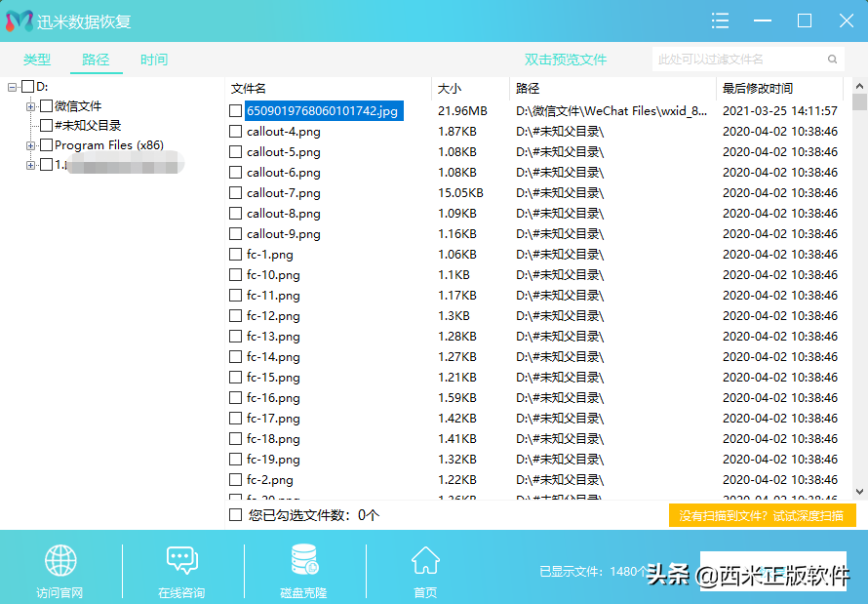
Task: Click the deep scan orange button
Action: tap(762, 515)
